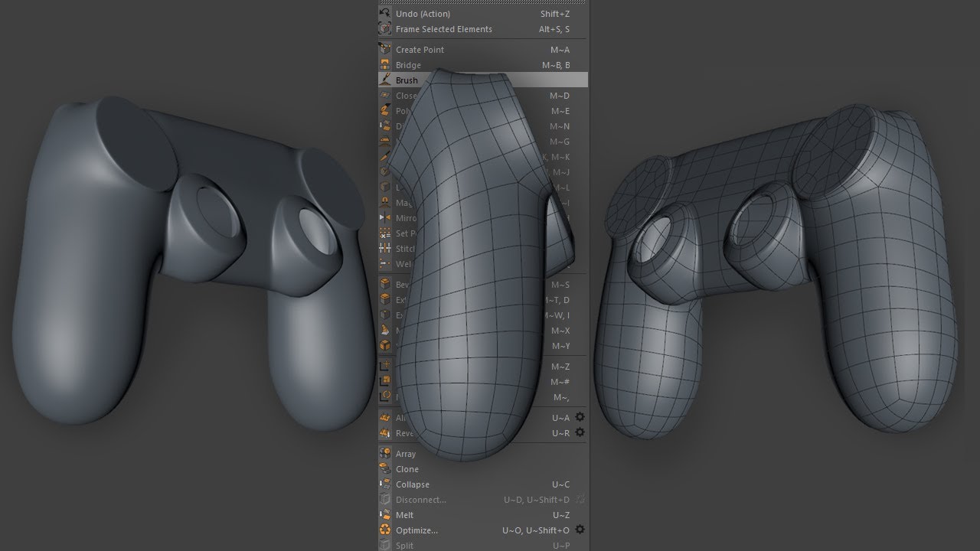Pick the Bridge tool icon
This screenshot has height=551, width=980.
[385, 65]
